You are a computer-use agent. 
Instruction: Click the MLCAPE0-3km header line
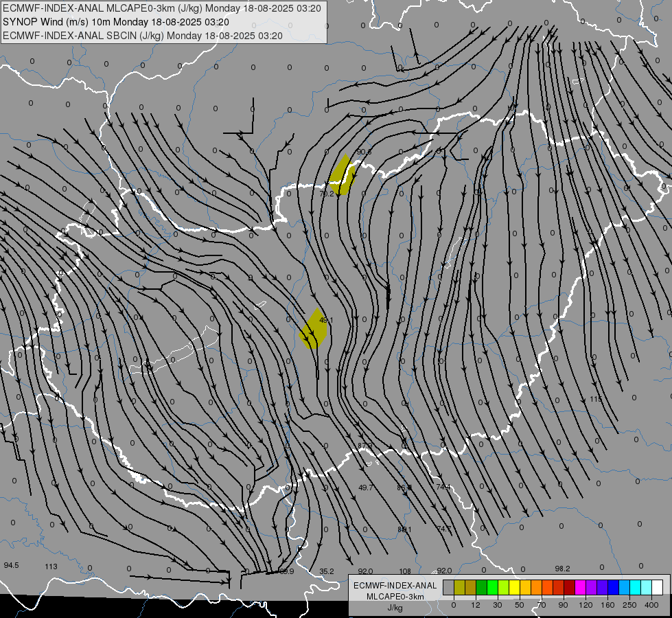tap(161, 8)
